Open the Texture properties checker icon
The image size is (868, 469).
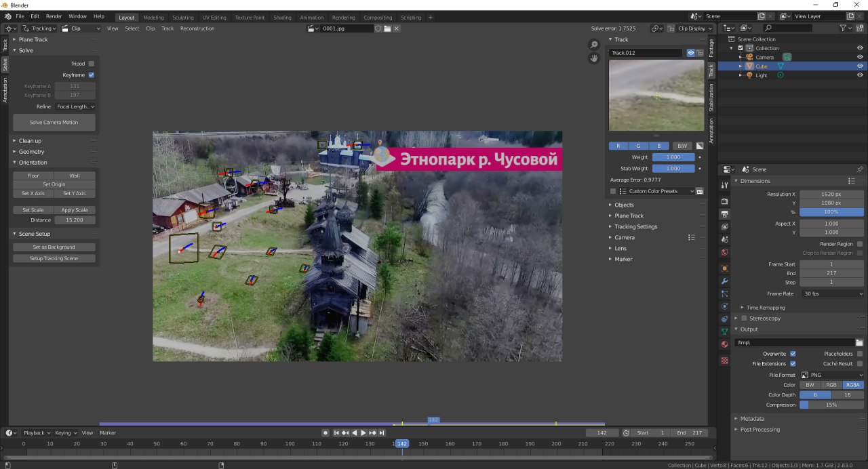pos(724,361)
